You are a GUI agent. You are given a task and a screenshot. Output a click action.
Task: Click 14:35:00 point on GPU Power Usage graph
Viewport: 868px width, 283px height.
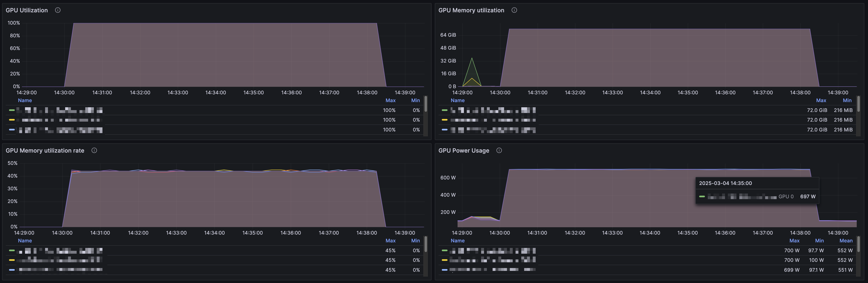click(x=687, y=170)
